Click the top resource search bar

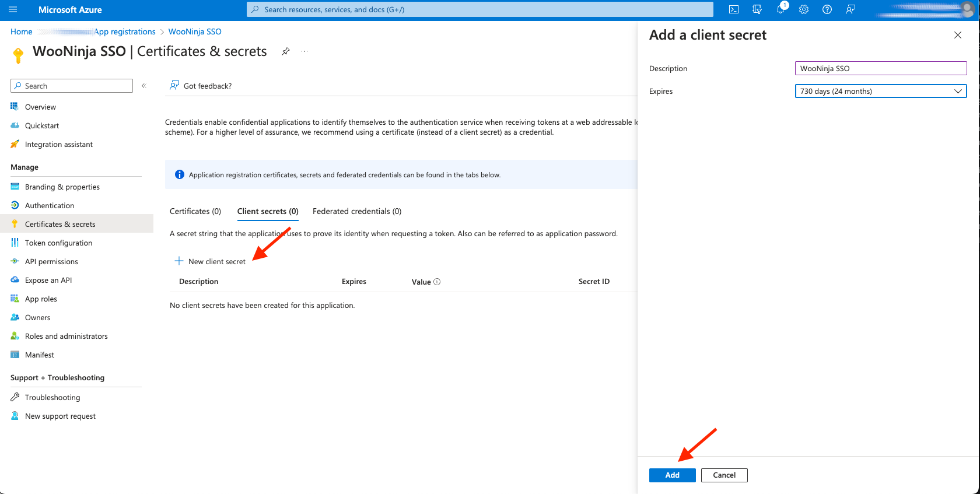point(480,9)
